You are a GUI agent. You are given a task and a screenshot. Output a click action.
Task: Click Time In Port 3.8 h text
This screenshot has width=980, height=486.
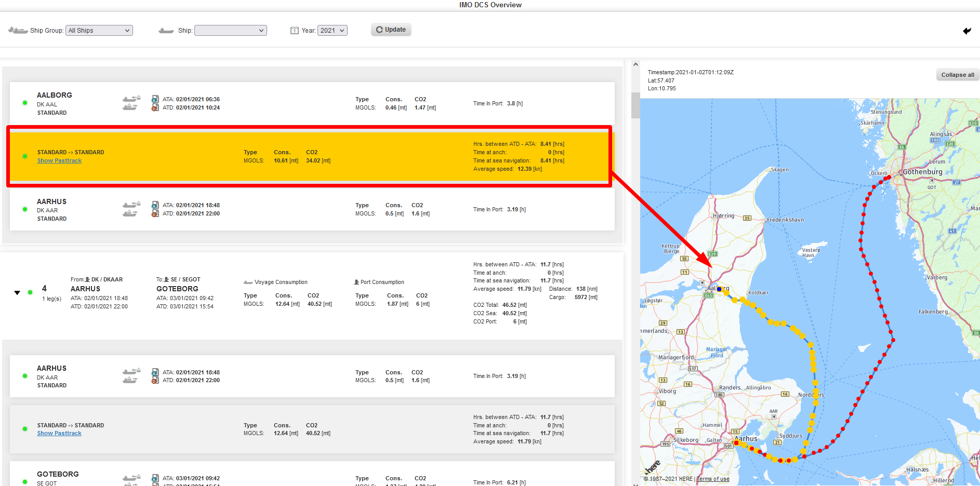point(498,103)
